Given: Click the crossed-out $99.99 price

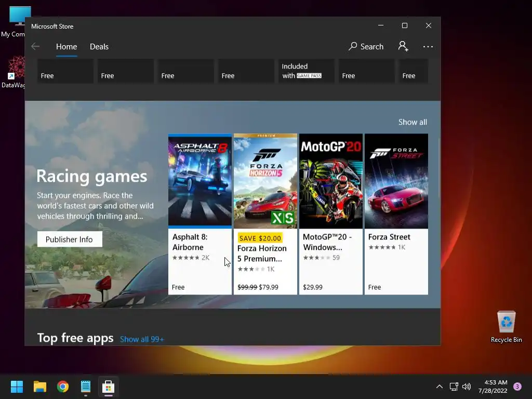Looking at the screenshot, I should tap(247, 287).
